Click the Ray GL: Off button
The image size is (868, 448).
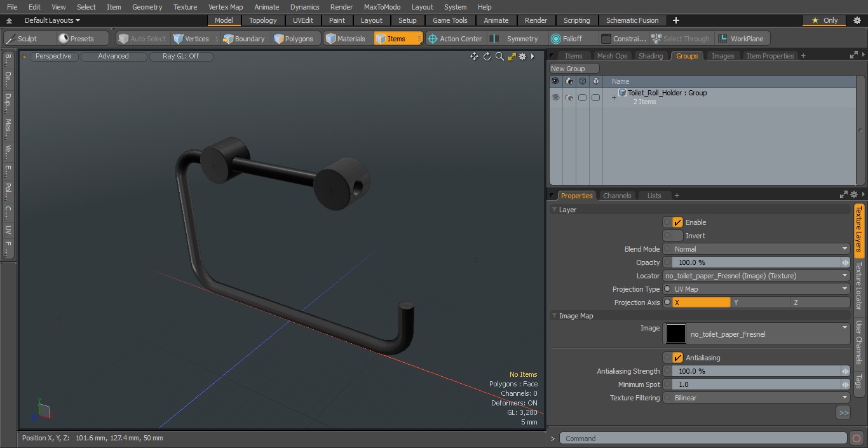click(180, 56)
